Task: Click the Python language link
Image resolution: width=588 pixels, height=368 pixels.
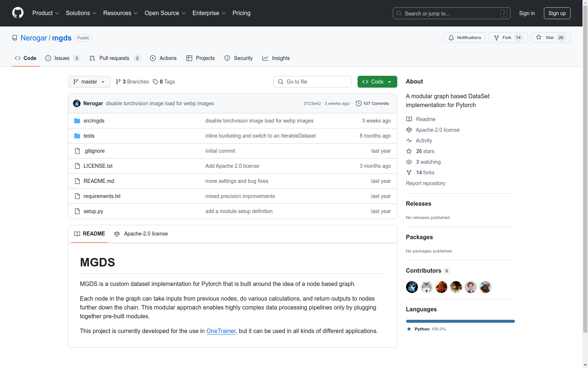Action: 427,329
